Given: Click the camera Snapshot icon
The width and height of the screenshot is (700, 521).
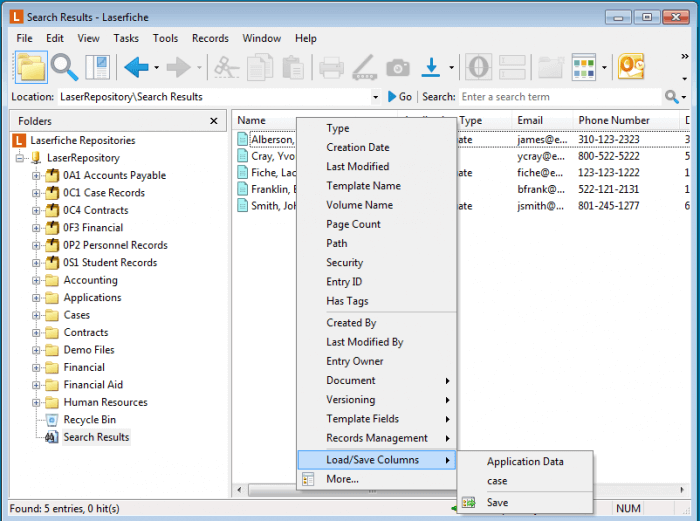Looking at the screenshot, I should click(x=398, y=67).
